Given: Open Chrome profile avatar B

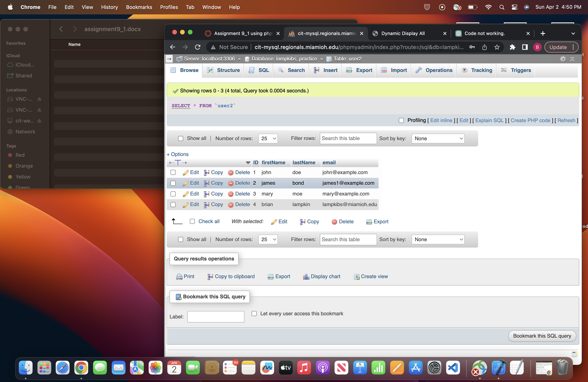Looking at the screenshot, I should 537,47.
